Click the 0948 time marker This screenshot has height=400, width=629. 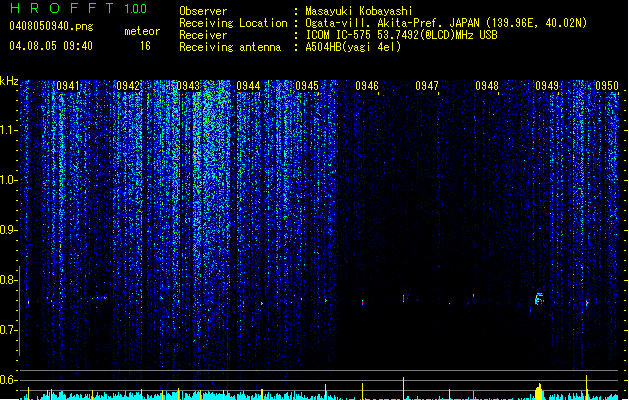(x=487, y=86)
